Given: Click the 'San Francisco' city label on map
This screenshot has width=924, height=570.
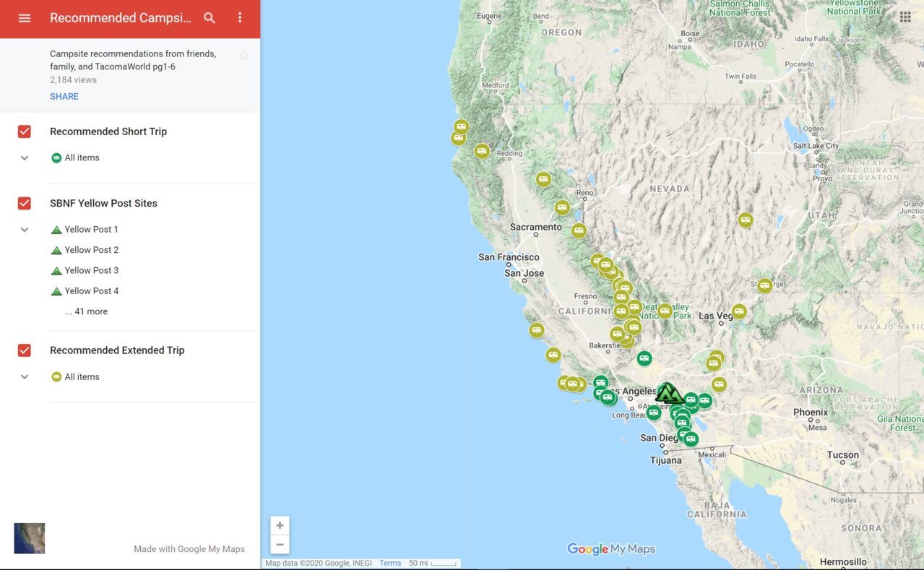Looking at the screenshot, I should pyautogui.click(x=509, y=257).
